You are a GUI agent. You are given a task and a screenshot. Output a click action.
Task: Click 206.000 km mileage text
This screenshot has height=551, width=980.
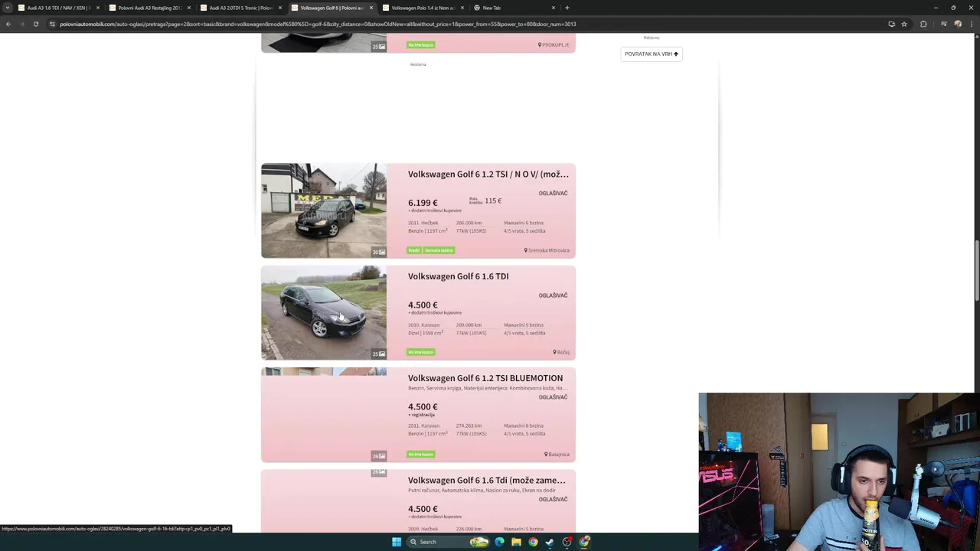pos(469,223)
